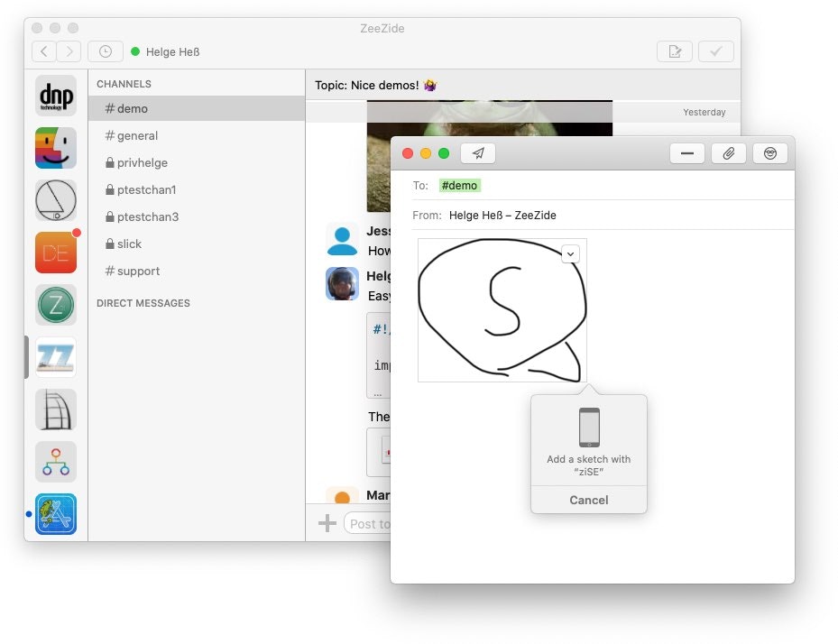838x644 pixels.
Task: Open the emoji picker in compose window
Action: pos(770,153)
